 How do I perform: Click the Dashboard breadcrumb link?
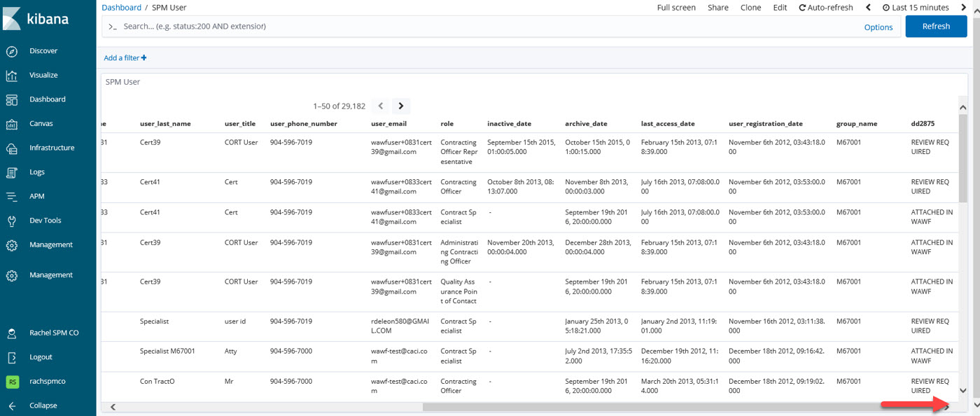pos(121,8)
